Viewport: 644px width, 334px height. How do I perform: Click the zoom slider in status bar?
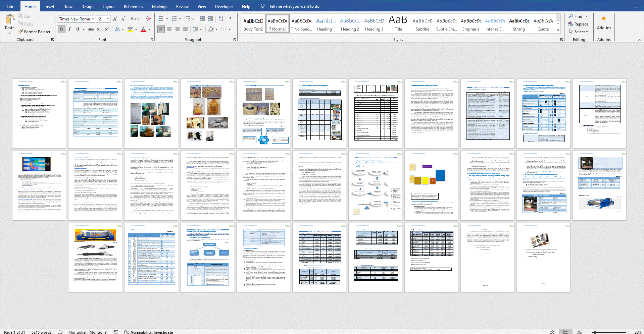(595, 332)
